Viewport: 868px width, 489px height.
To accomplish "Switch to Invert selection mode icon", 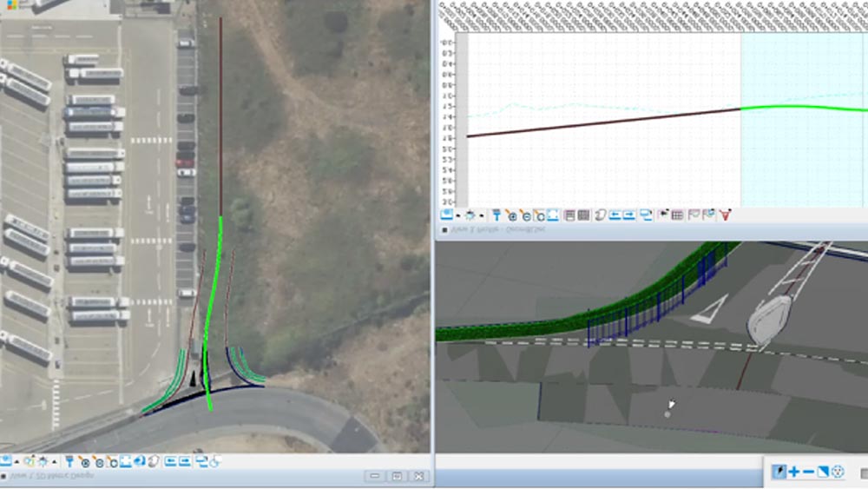I will click(x=823, y=472).
